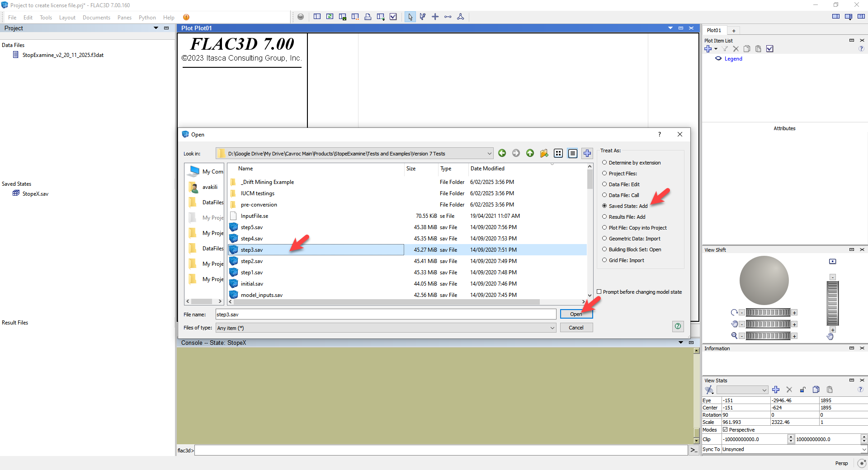The height and width of the screenshot is (470, 868).
Task: Open the Panes menu
Action: pos(124,18)
